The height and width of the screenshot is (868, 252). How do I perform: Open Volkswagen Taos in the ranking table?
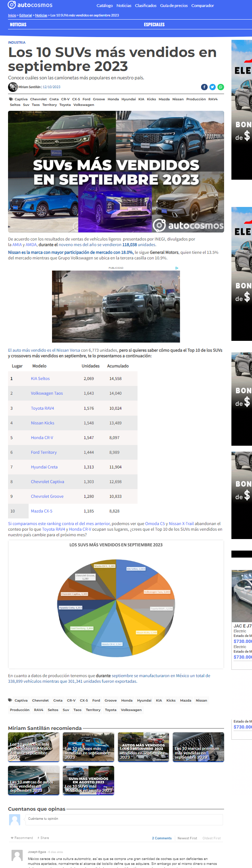pos(47,393)
